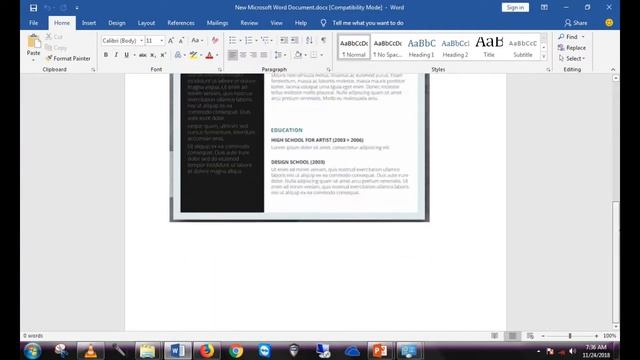Toggle italic formatting
Screen dimensions: 640x360
click(x=116, y=55)
